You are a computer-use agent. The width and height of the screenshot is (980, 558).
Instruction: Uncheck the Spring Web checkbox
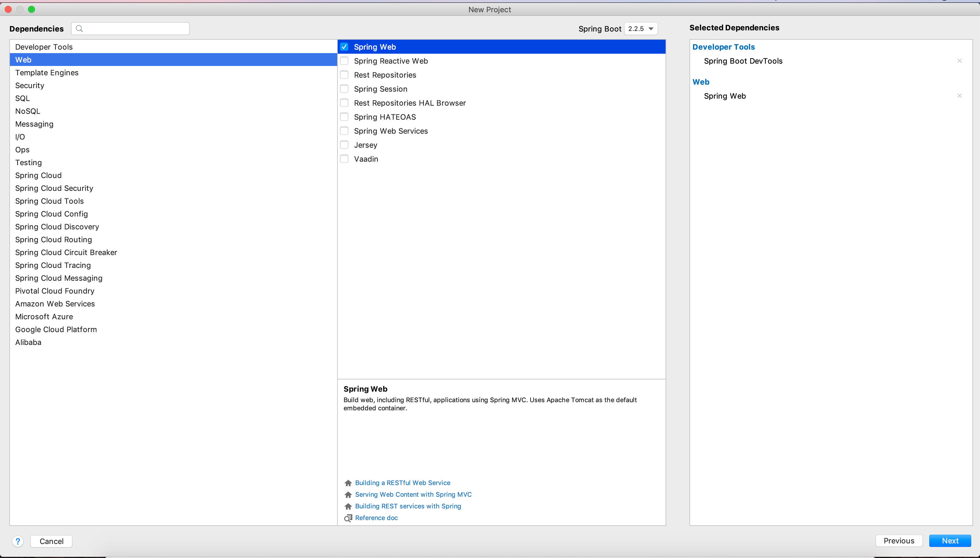(x=344, y=47)
